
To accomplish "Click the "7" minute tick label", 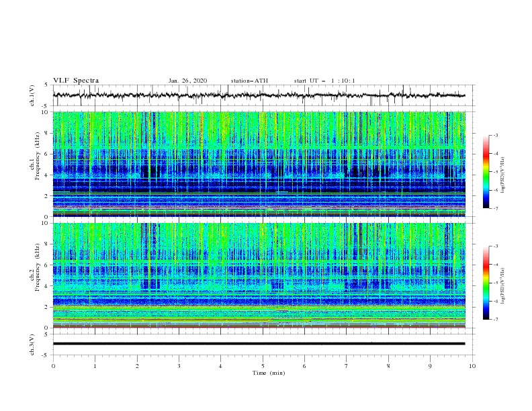I will [x=347, y=366].
